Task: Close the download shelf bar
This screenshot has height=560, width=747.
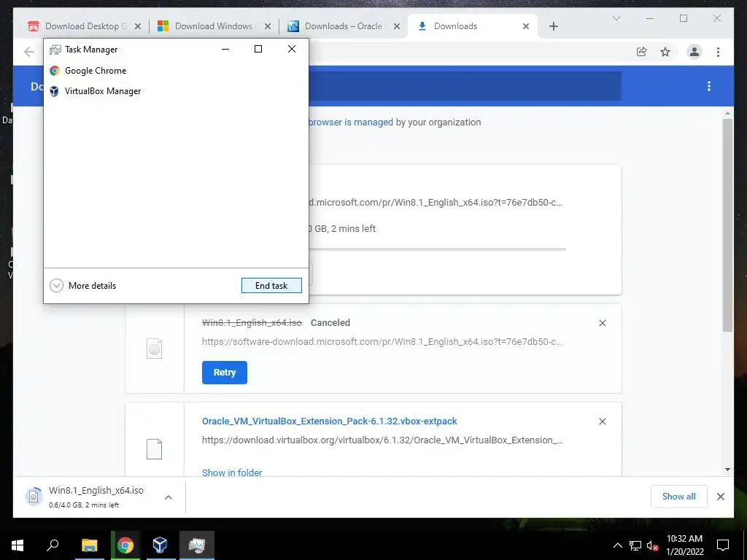Action: tap(720, 497)
